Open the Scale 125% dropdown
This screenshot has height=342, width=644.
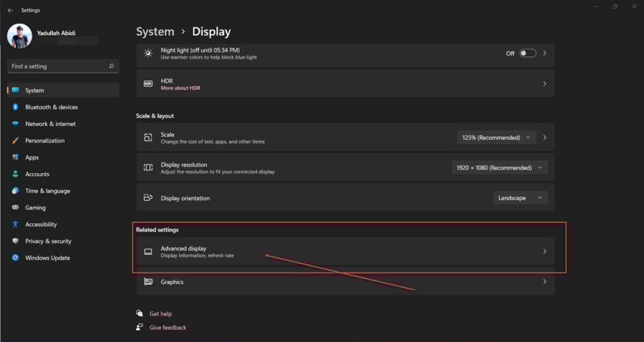tap(497, 138)
